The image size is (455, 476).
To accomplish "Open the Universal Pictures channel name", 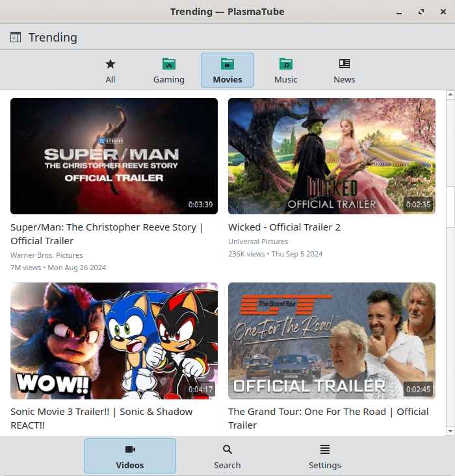I will tap(258, 242).
